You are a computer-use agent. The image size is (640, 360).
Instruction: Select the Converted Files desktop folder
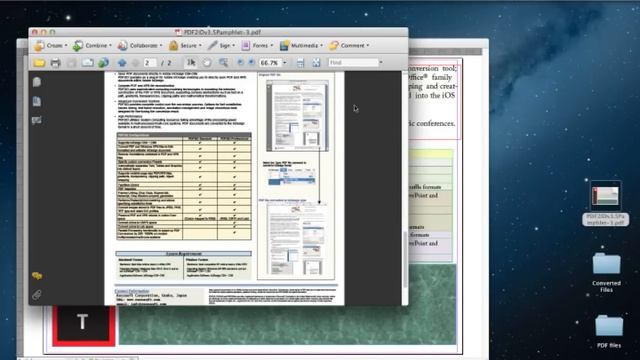[x=606, y=272]
